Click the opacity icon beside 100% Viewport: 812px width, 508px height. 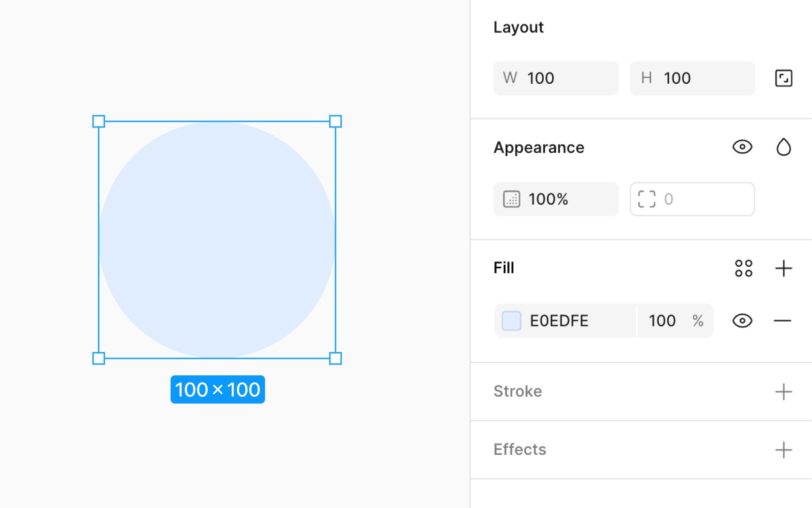click(x=511, y=199)
